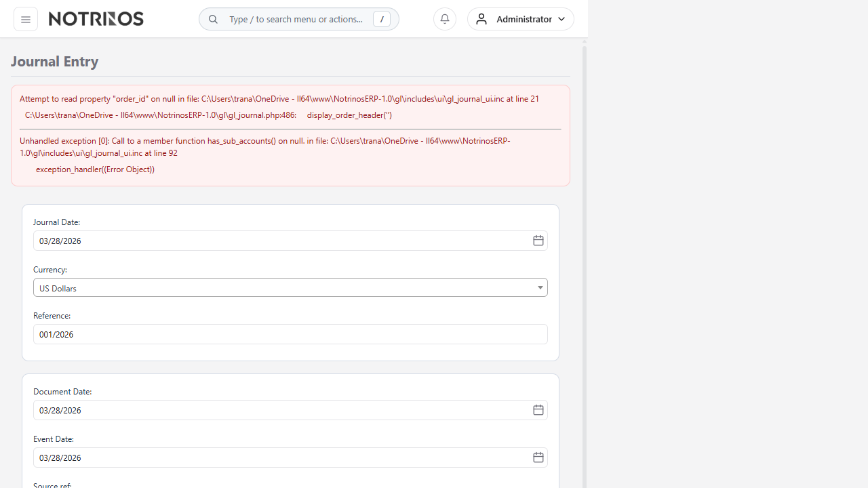Viewport: 868px width, 488px height.
Task: Click into the Document Date field
Action: (278, 410)
